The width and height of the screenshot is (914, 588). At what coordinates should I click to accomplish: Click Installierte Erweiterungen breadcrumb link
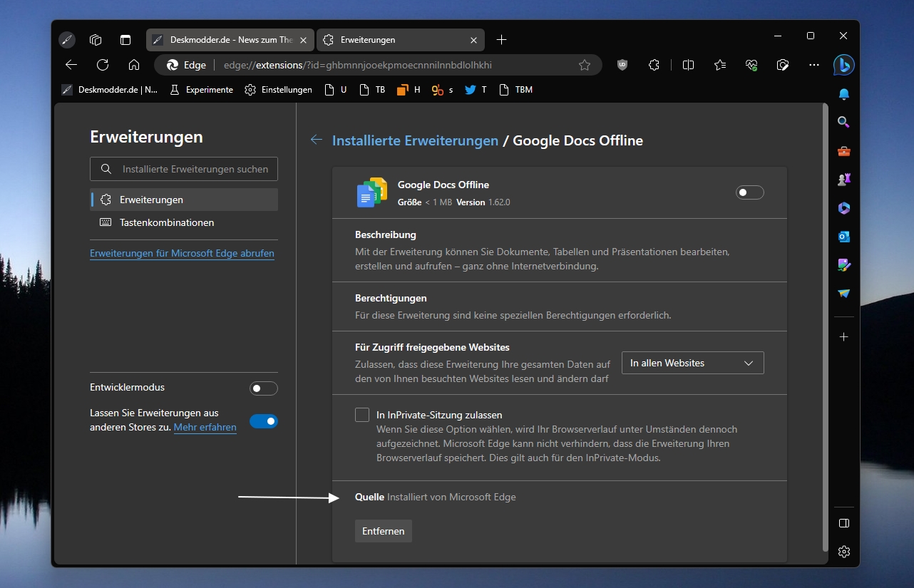tap(415, 140)
